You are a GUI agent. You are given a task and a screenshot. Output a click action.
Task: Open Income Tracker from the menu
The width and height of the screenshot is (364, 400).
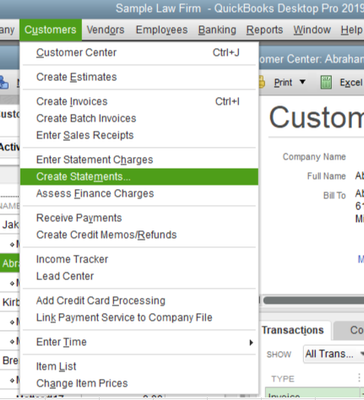coord(139,259)
